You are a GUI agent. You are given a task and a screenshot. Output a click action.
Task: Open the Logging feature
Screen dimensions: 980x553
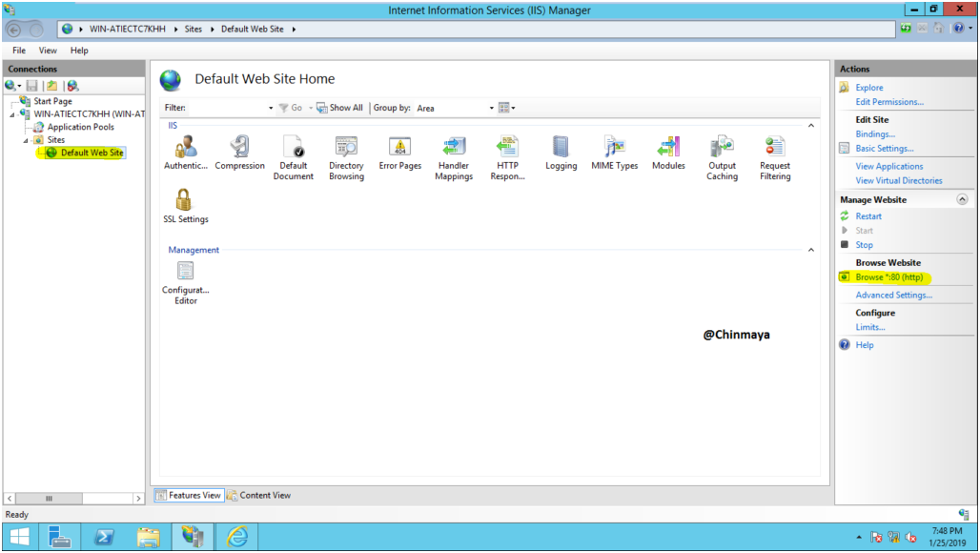[561, 153]
